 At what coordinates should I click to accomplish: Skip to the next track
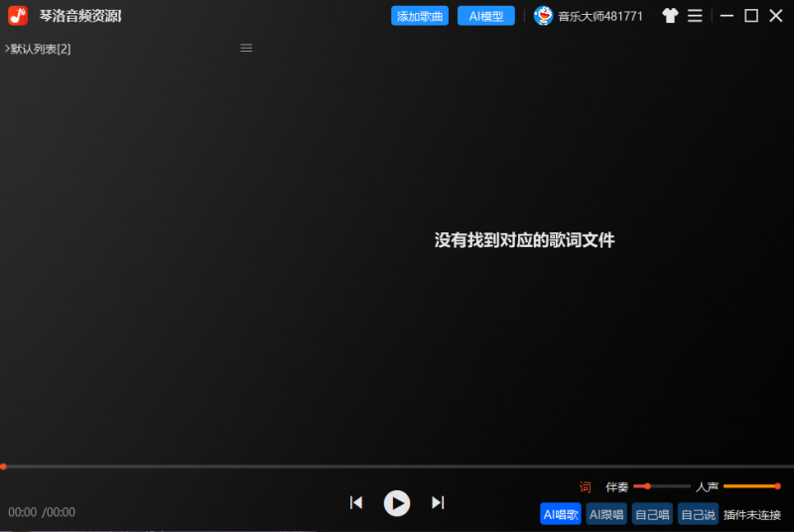point(438,502)
